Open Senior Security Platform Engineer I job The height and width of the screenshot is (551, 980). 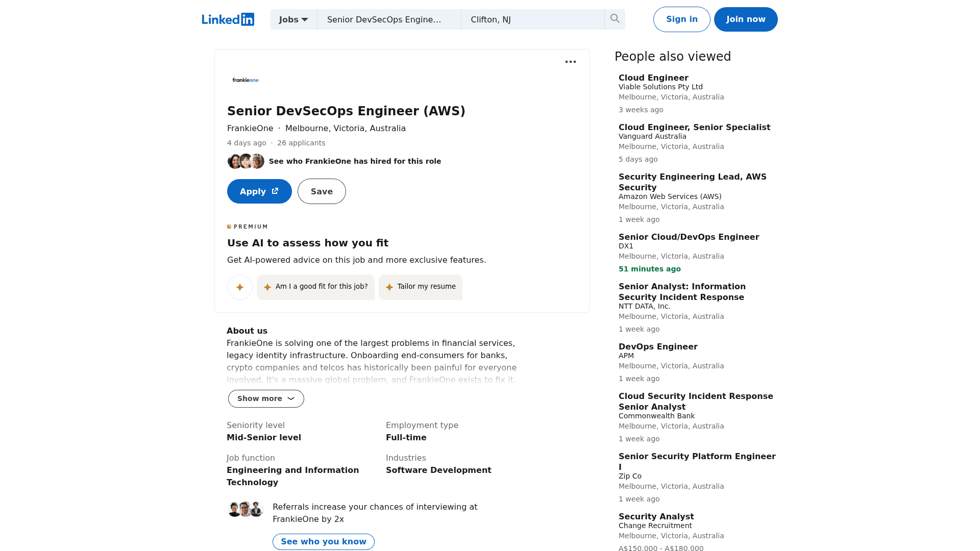[697, 462]
